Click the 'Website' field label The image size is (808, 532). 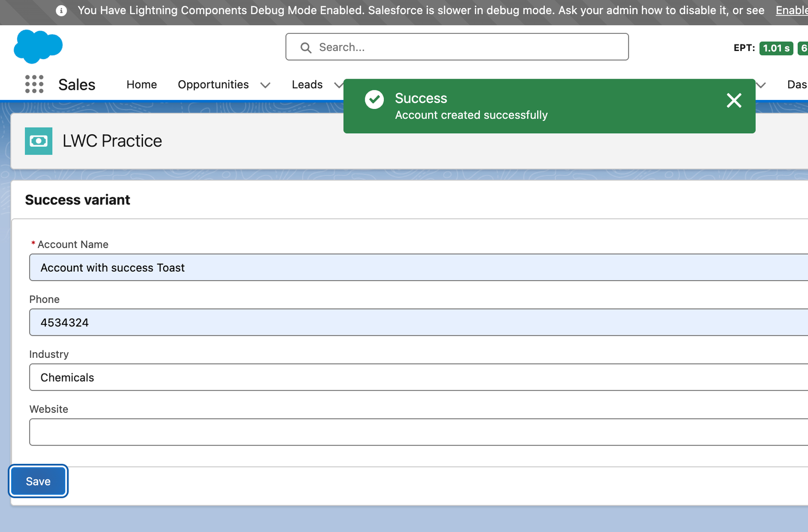point(48,409)
